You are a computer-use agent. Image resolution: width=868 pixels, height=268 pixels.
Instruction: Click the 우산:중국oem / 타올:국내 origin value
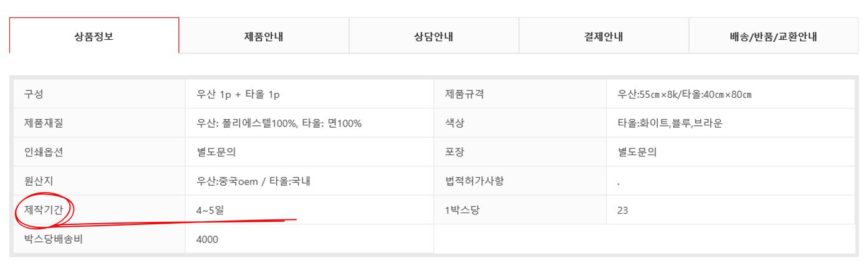(x=259, y=181)
